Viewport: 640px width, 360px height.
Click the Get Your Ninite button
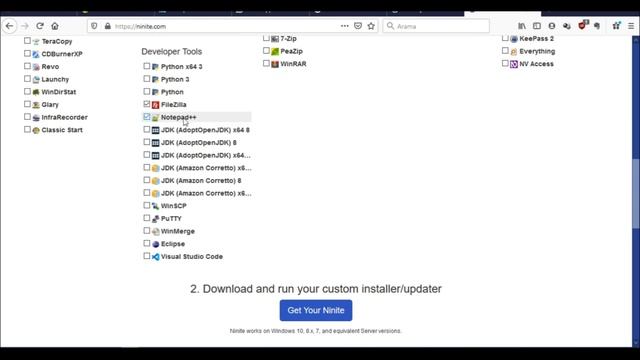click(x=316, y=310)
